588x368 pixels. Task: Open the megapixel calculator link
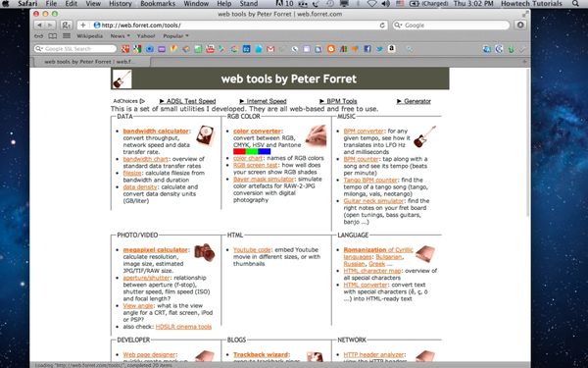point(155,249)
